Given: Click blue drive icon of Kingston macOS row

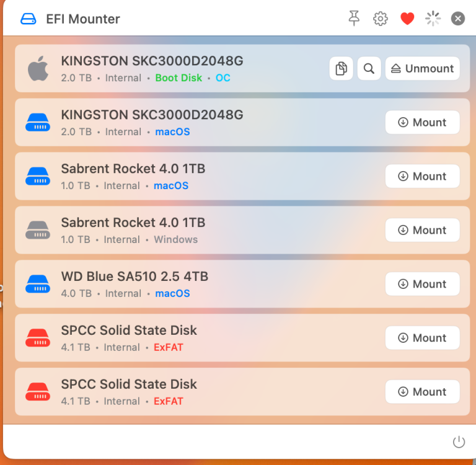Looking at the screenshot, I should tap(38, 122).
